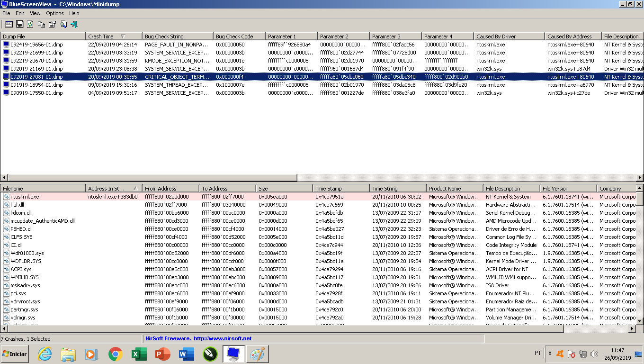Sort by Time Stamp column header
The height and width of the screenshot is (364, 644).
pyautogui.click(x=341, y=188)
